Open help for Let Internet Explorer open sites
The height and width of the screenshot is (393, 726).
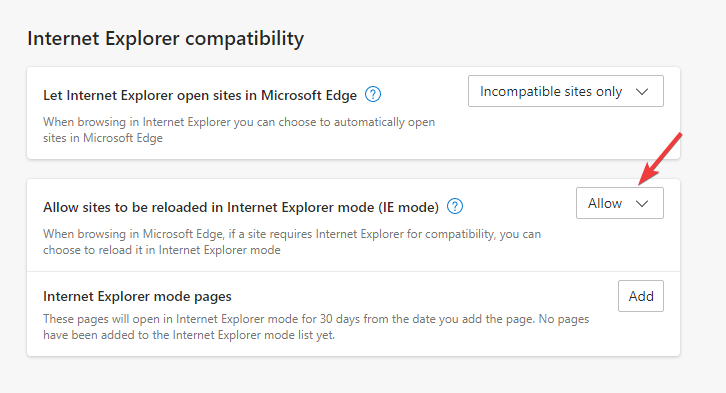[x=373, y=94]
